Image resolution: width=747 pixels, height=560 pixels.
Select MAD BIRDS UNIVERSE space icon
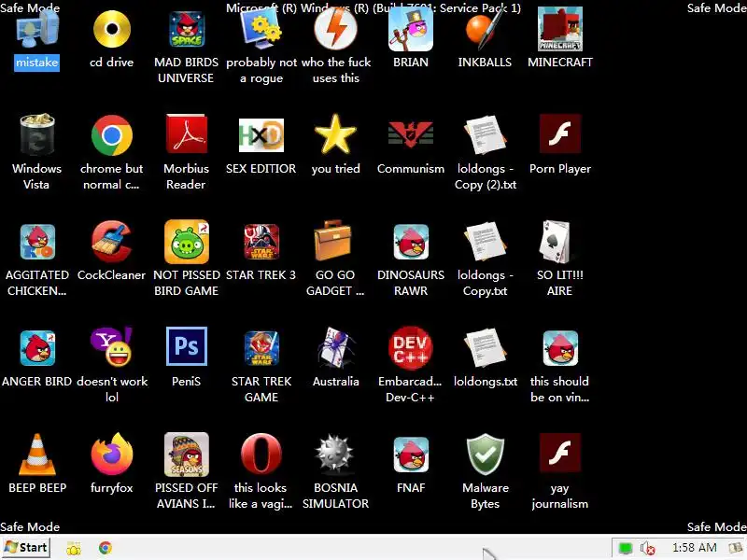coord(186,30)
